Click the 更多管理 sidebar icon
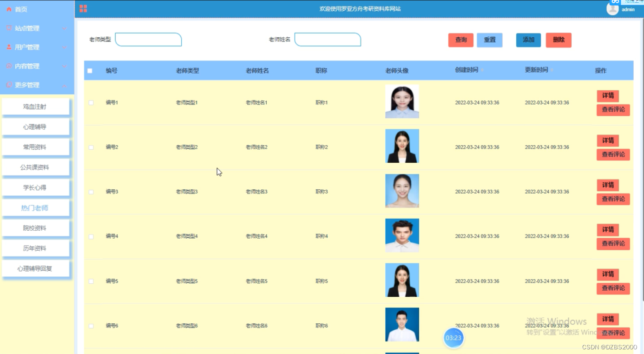This screenshot has height=354, width=644. coord(9,85)
